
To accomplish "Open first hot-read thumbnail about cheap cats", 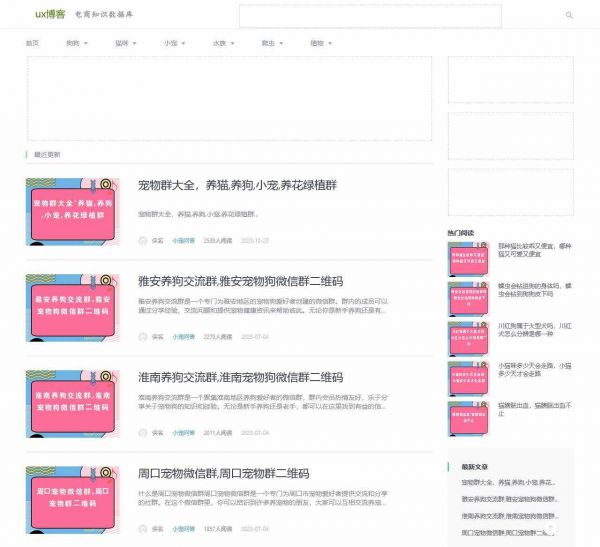I will [x=469, y=259].
